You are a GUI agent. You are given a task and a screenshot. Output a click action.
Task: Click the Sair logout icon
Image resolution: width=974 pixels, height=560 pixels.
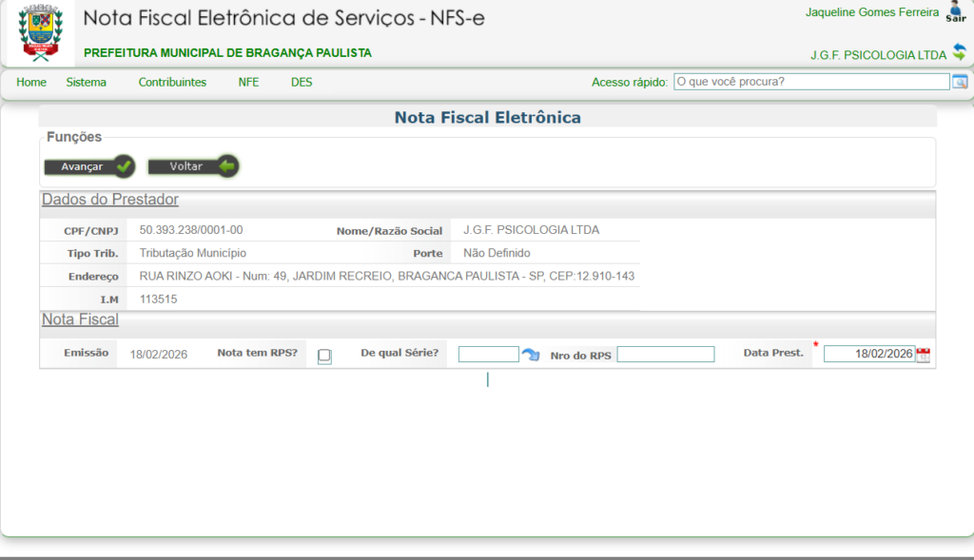tap(956, 11)
